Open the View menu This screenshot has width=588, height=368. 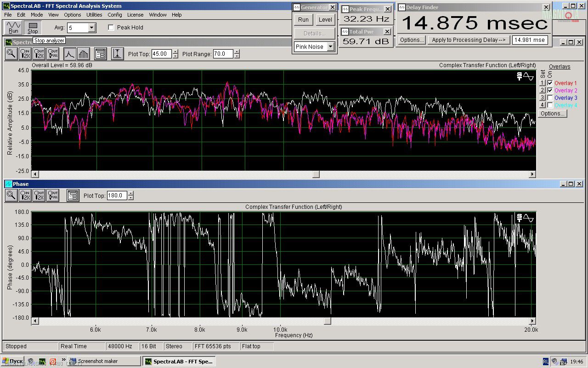53,15
